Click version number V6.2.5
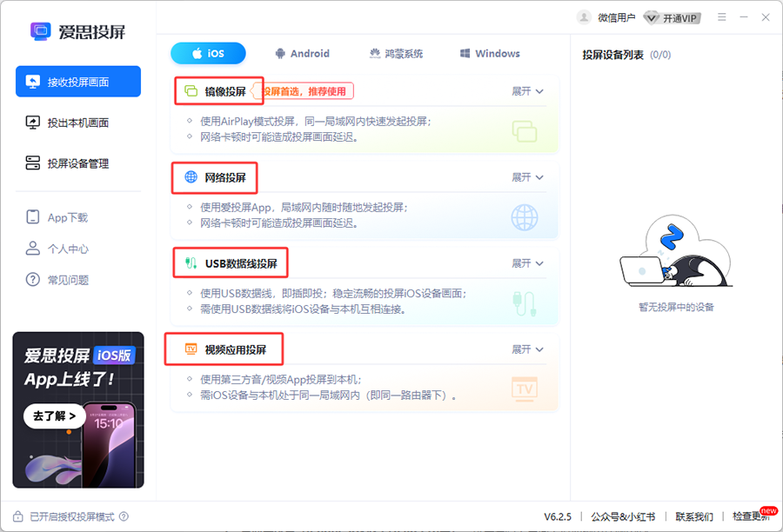The image size is (783, 532). point(558,517)
